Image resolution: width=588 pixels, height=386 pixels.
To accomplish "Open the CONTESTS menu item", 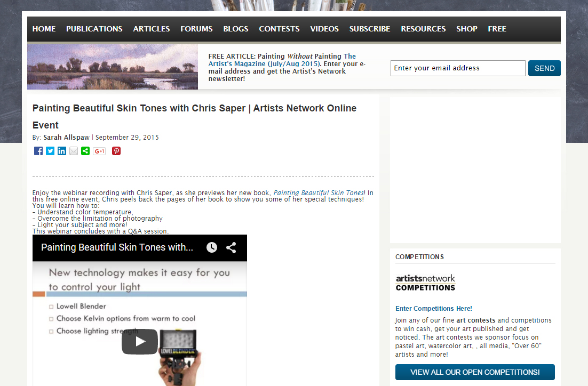I will click(x=280, y=29).
